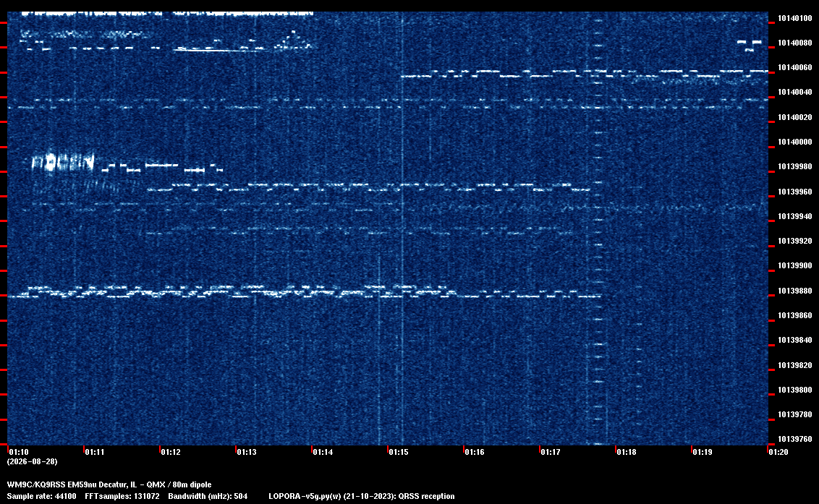The width and height of the screenshot is (819, 504).
Task: Click the WM9C/KQ9RSS station caption
Action: [109, 484]
